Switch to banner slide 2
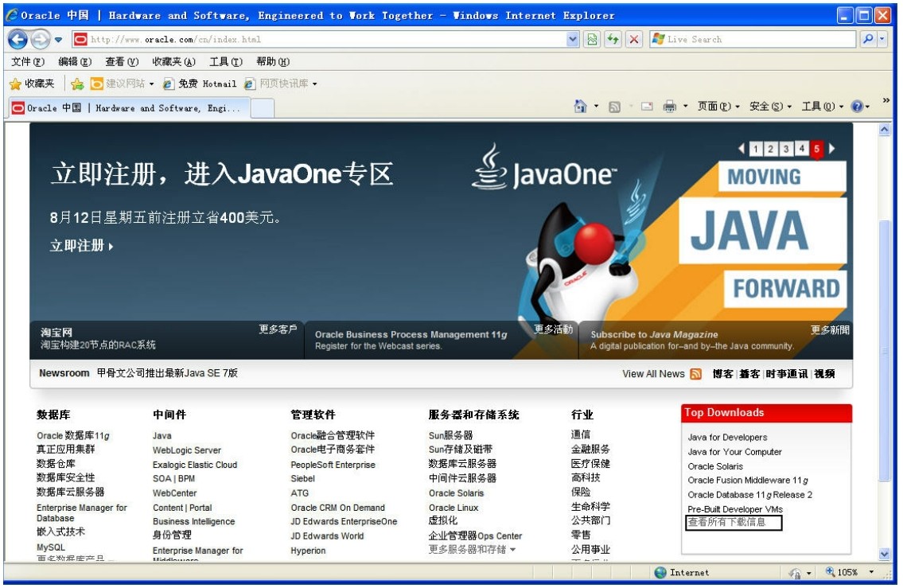The height and width of the screenshot is (588, 903). [x=771, y=149]
